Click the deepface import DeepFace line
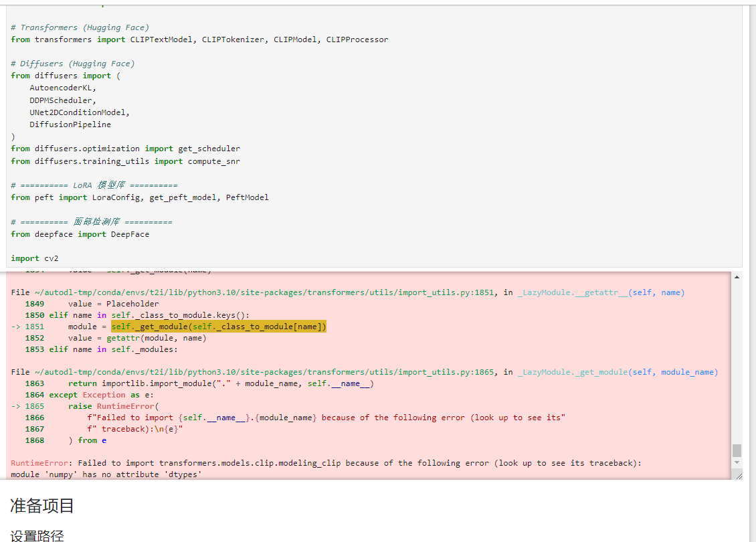Viewport: 756px width, 542px height. pos(80,234)
